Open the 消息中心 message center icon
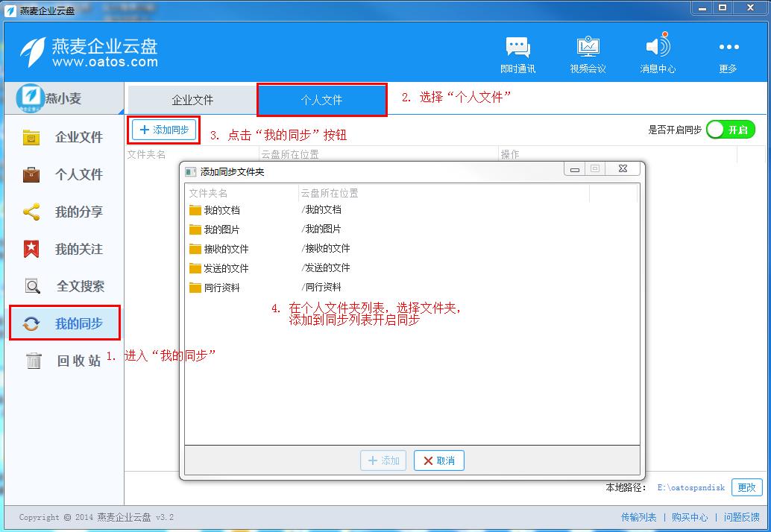This screenshot has height=532, width=771. [658, 48]
